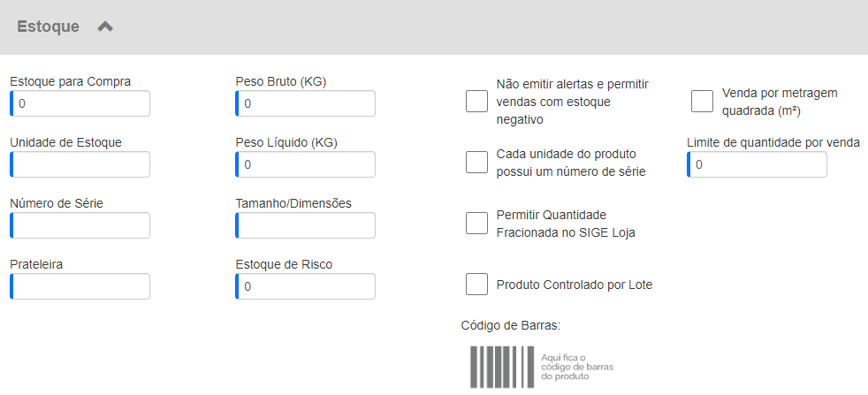The height and width of the screenshot is (395, 868).
Task: Collapse the Estoque section chevron
Action: (105, 27)
